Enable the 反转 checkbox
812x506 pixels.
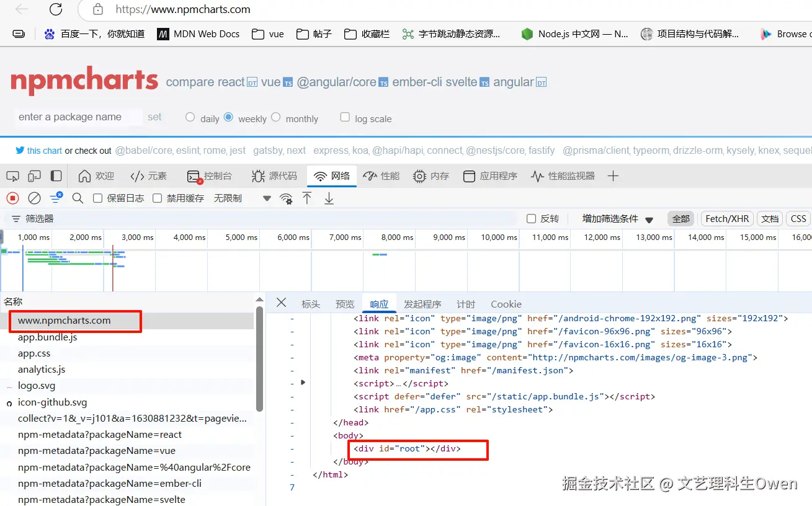click(x=531, y=218)
